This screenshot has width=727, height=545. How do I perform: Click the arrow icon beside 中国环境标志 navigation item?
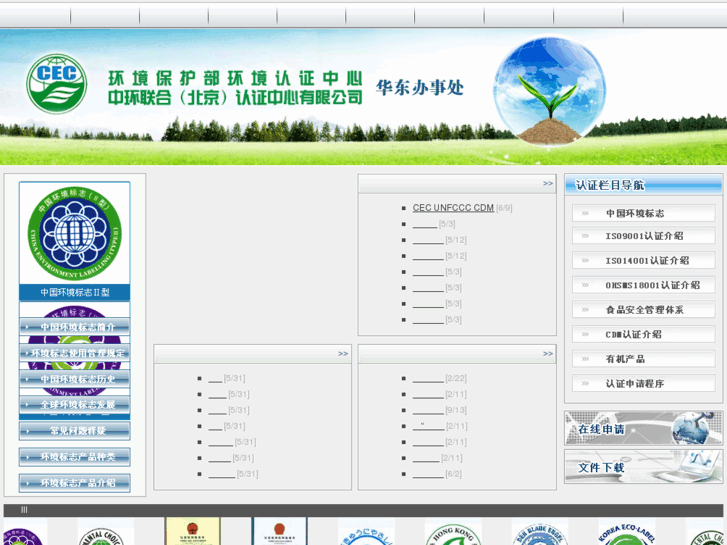tap(585, 213)
